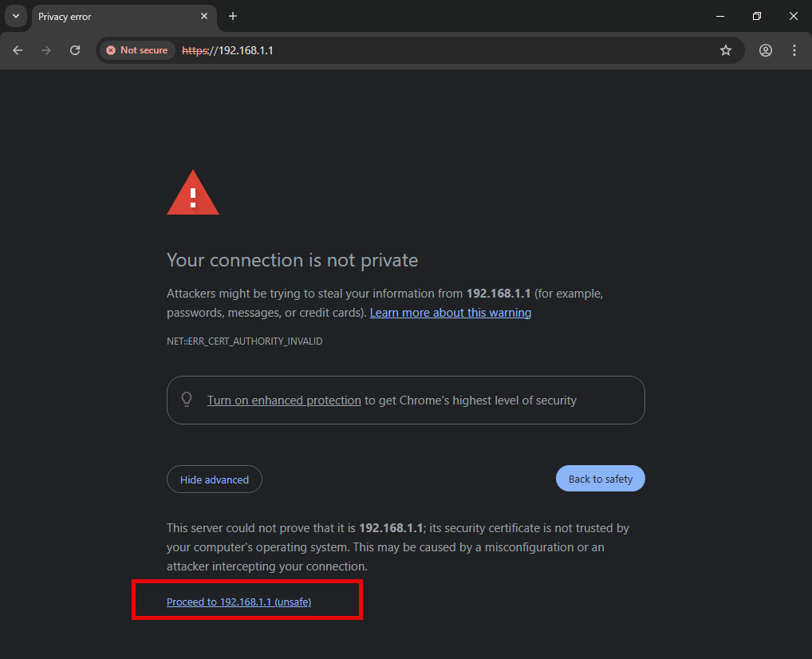This screenshot has height=659, width=812.
Task: Restore down the browser window
Action: [x=757, y=16]
